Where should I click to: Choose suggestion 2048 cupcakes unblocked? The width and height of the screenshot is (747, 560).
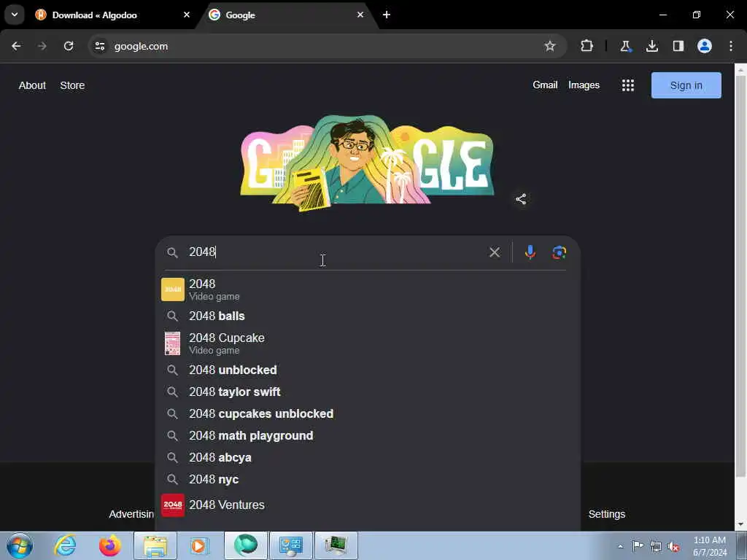[368, 414]
